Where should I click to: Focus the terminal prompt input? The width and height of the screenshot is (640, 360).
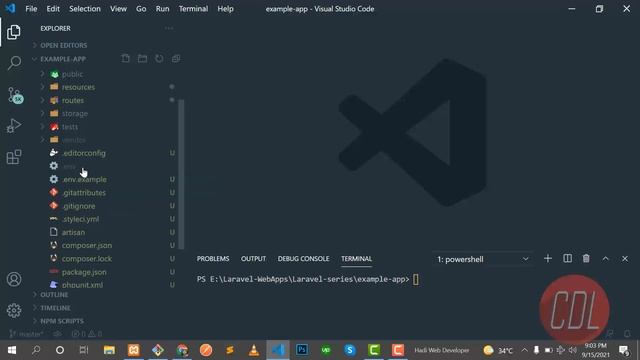pyautogui.click(x=416, y=280)
